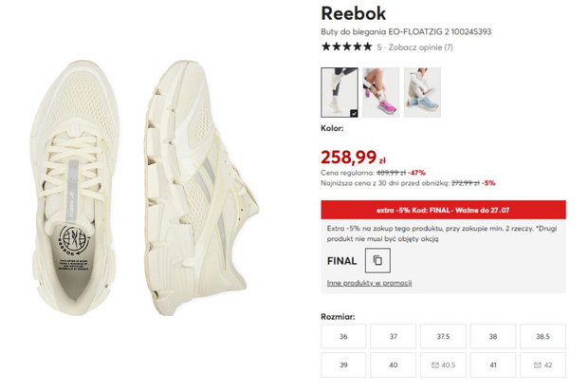Open the Reebok brand title

pos(353,13)
